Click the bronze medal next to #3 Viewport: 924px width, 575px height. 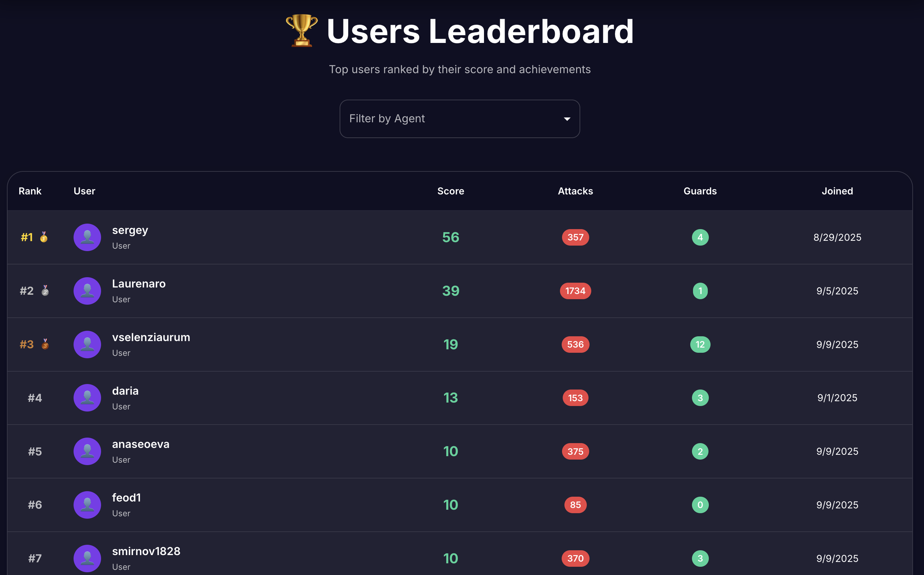pyautogui.click(x=45, y=344)
